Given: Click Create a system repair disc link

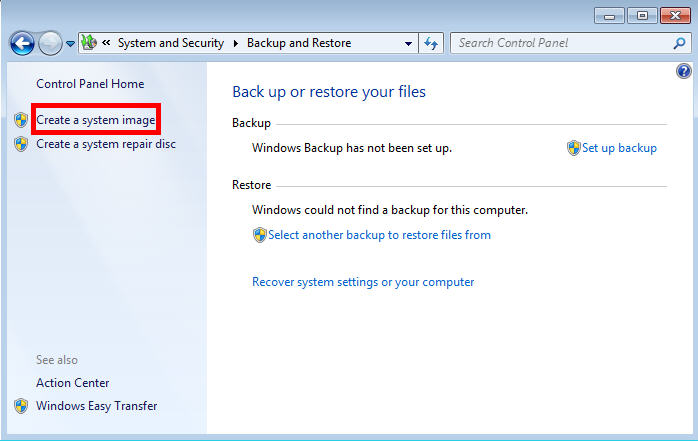Looking at the screenshot, I should [106, 144].
